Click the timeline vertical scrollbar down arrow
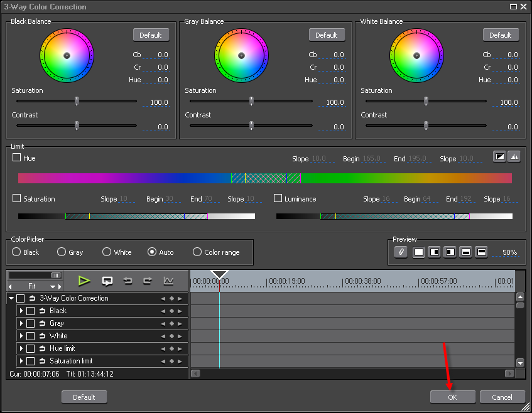This screenshot has height=413, width=532. [x=520, y=363]
